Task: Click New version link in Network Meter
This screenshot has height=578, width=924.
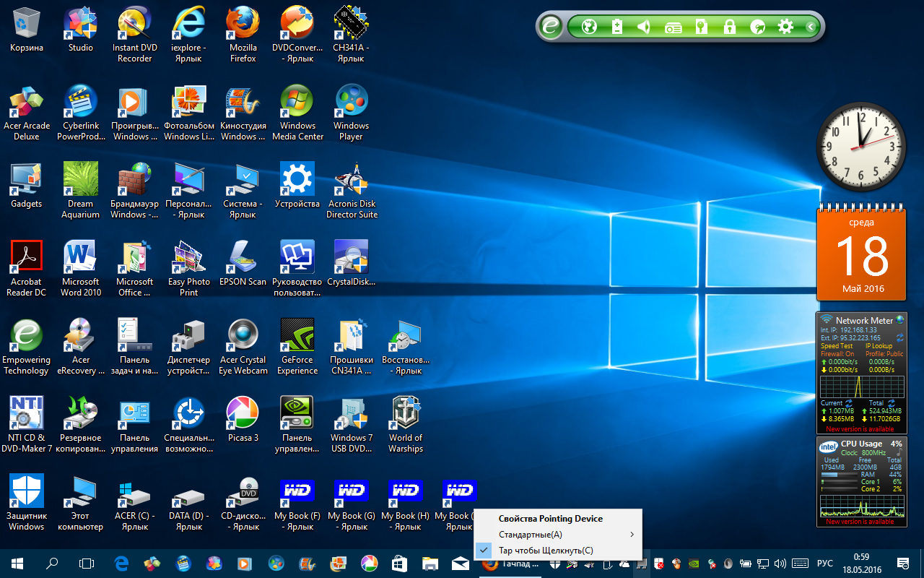Action: [x=861, y=429]
